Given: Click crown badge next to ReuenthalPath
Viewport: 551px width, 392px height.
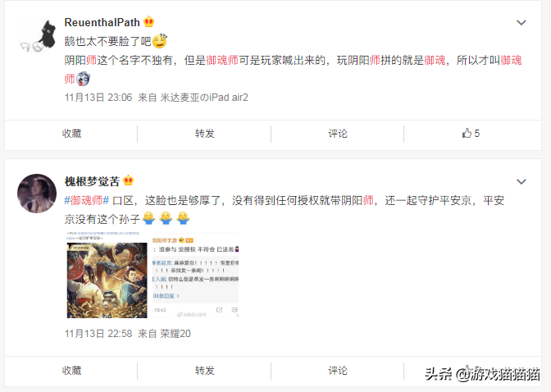Looking at the screenshot, I should (x=149, y=22).
